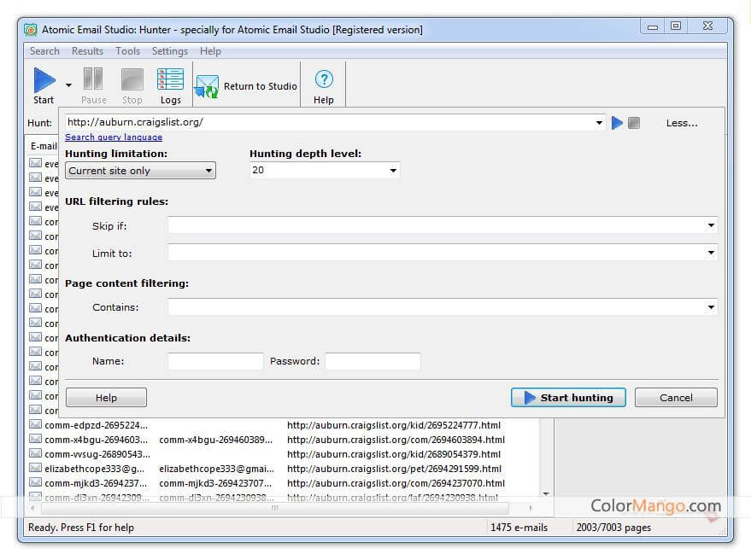The width and height of the screenshot is (751, 560).
Task: Click the horizontal scrollbar of results list
Action: 275,508
